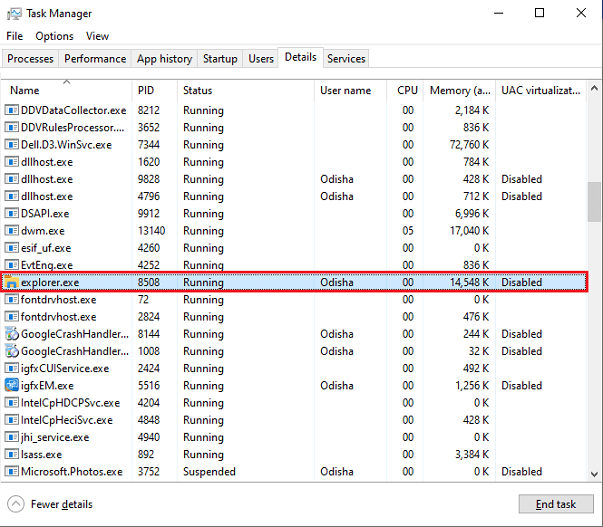Click the DDVDataCollector.exe process icon

11,110
